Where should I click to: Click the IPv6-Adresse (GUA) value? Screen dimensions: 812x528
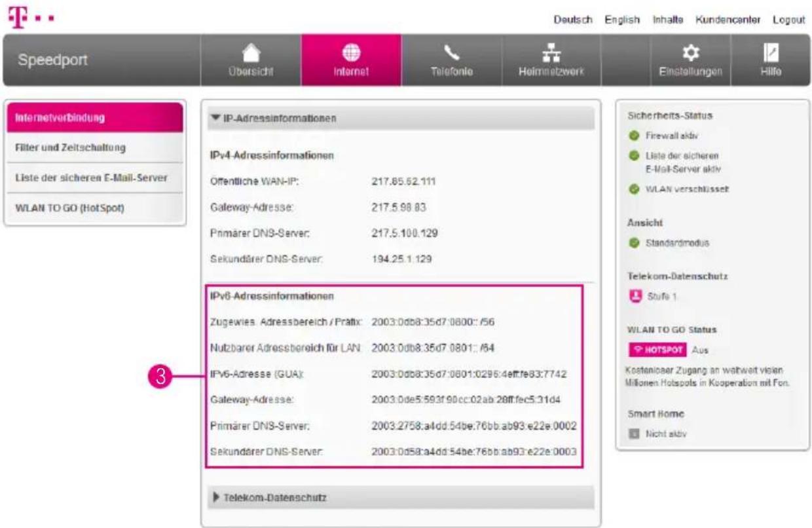pyautogui.click(x=468, y=374)
